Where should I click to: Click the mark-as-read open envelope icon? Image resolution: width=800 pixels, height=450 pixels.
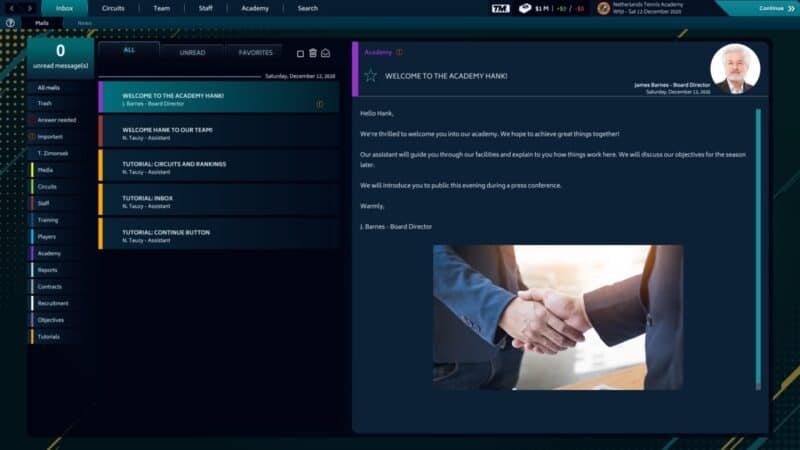click(x=326, y=53)
